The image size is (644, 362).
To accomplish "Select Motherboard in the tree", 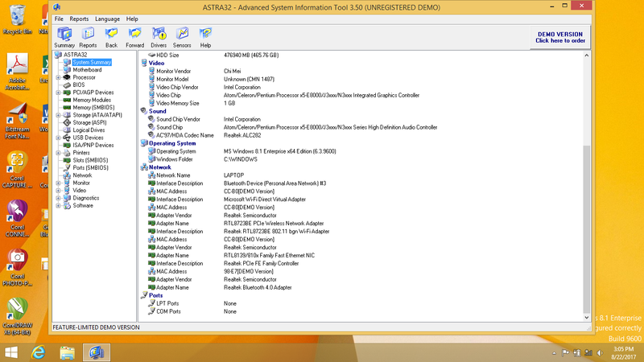I will 87,70.
